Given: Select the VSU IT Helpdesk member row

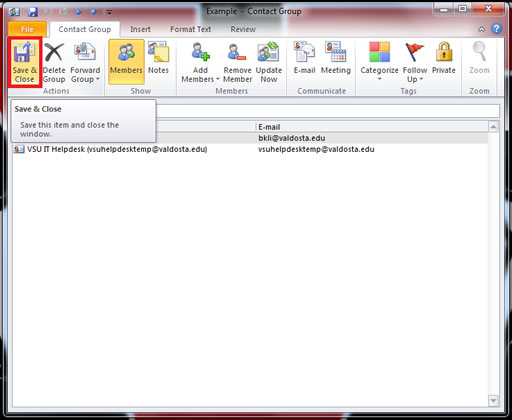Looking at the screenshot, I should click(250, 149).
